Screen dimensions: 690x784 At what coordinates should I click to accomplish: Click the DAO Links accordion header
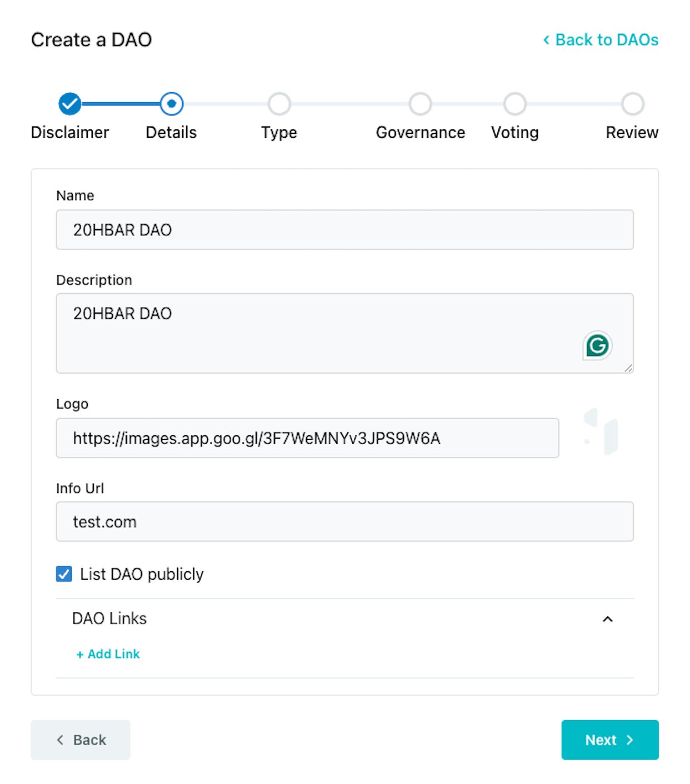pyautogui.click(x=344, y=619)
